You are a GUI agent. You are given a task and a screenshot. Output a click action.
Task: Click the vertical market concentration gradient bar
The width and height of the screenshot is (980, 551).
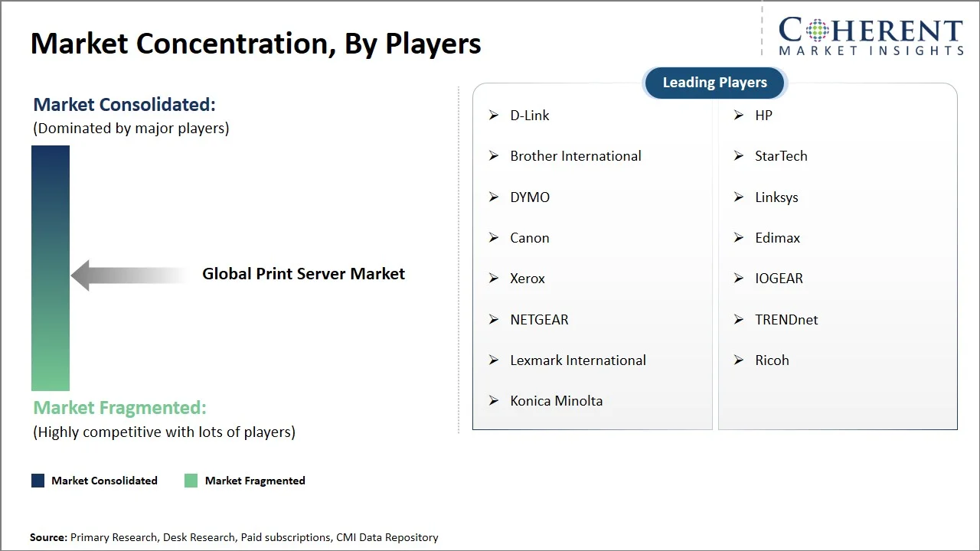coord(51,268)
